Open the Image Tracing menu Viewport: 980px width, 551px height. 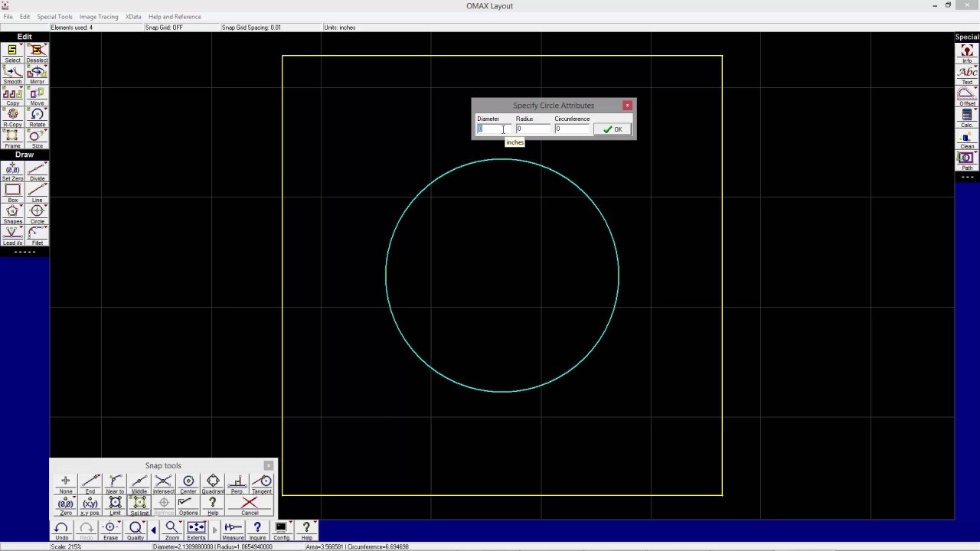[99, 17]
